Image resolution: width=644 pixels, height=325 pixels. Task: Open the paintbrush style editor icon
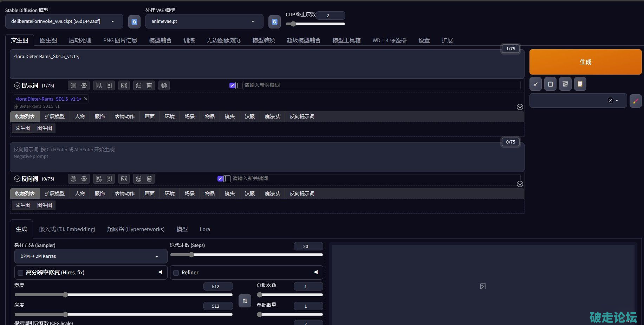pos(635,101)
